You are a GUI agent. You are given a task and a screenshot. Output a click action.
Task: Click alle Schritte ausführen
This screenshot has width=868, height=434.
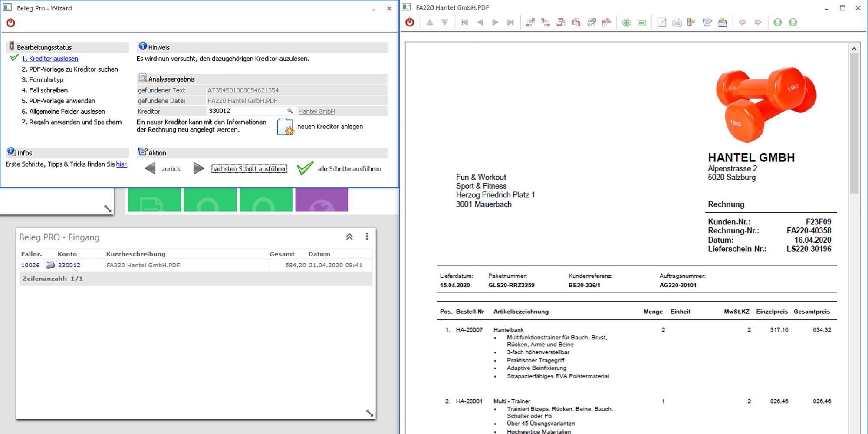349,169
